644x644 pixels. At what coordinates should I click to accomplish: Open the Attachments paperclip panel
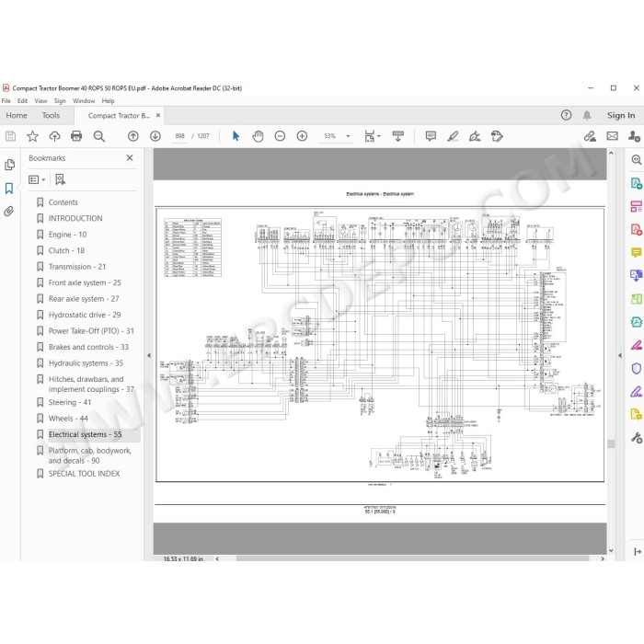9,211
